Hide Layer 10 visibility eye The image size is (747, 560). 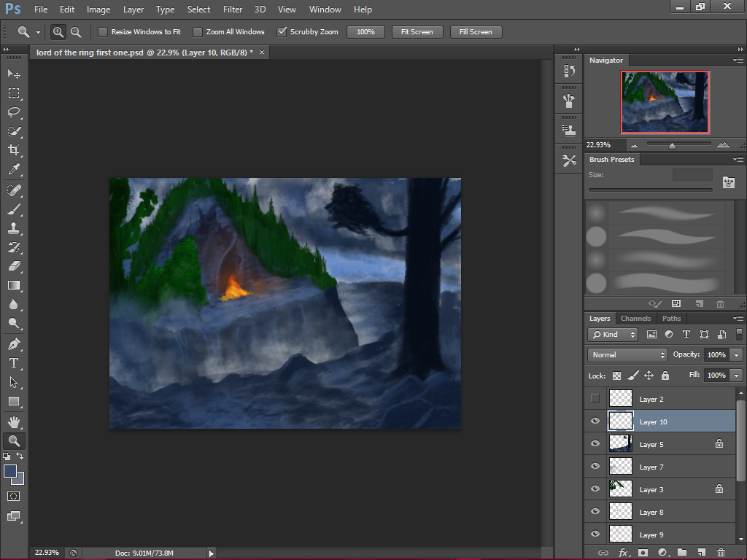(595, 421)
